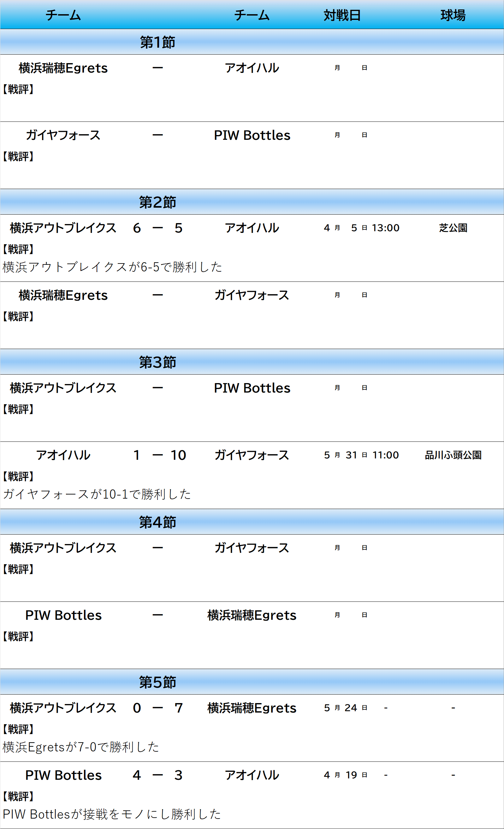Select the text 横浜Egretsが7-0で勝利した
This screenshot has width=504, height=829.
coord(81,747)
